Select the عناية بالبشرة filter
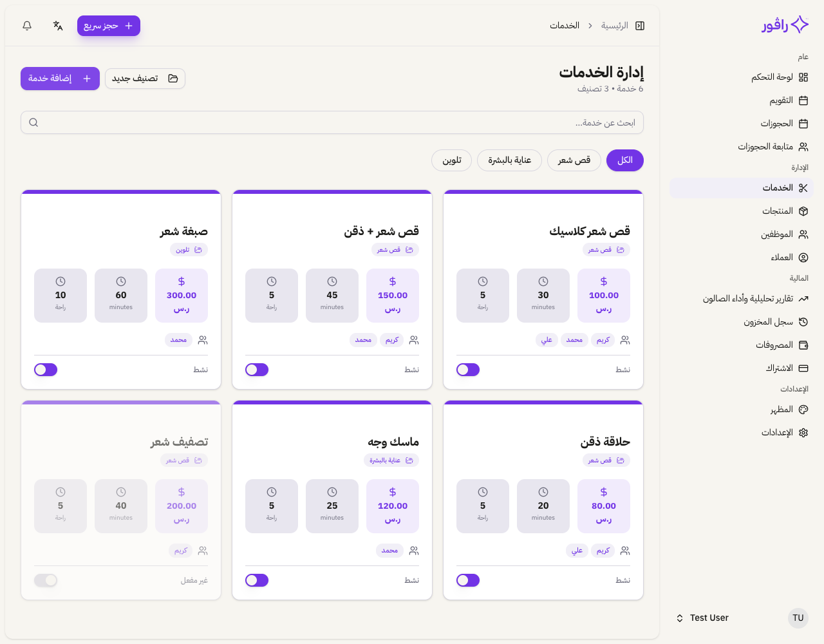The width and height of the screenshot is (824, 644). 509,160
